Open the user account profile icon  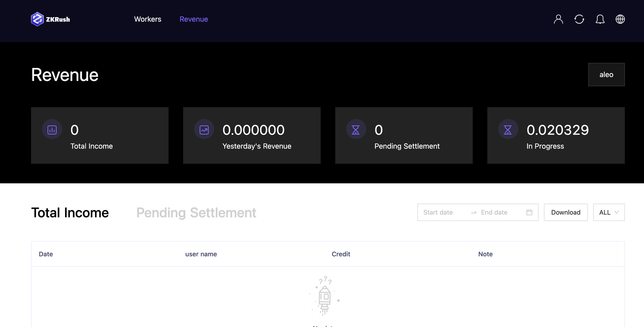pyautogui.click(x=558, y=19)
